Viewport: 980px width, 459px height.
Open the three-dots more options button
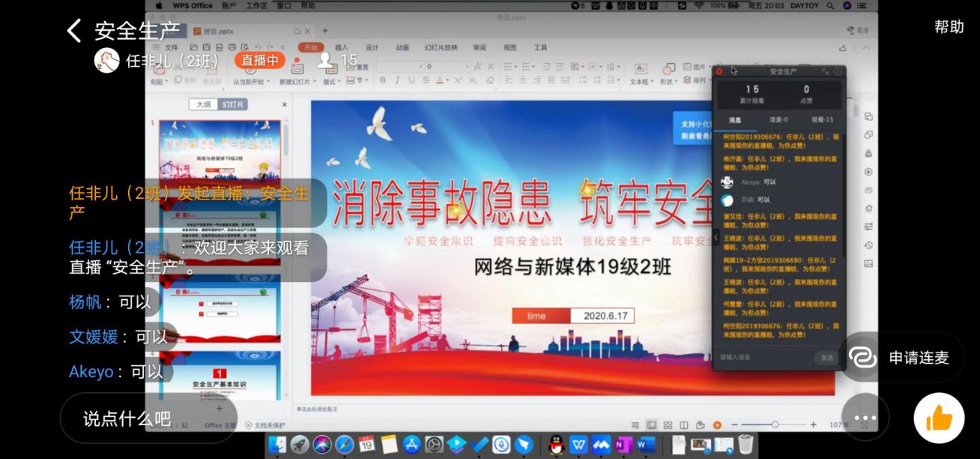[865, 418]
